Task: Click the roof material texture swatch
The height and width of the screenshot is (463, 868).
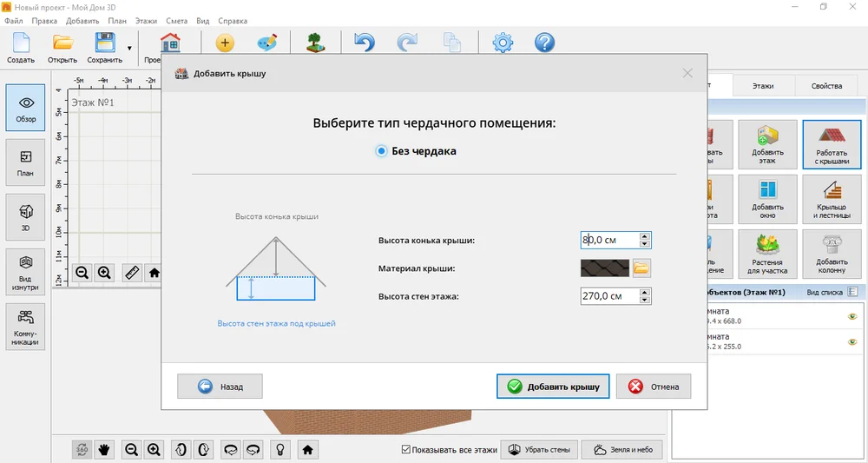Action: pyautogui.click(x=605, y=268)
